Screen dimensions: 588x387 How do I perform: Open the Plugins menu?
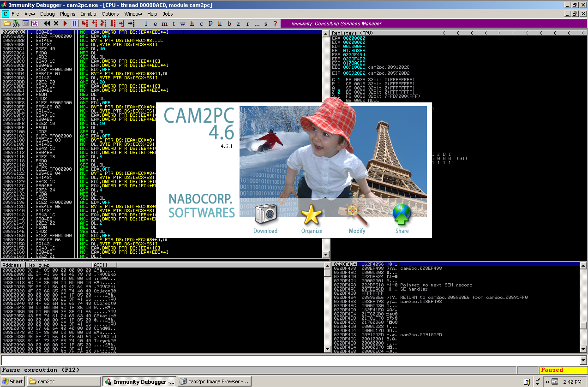click(x=67, y=14)
